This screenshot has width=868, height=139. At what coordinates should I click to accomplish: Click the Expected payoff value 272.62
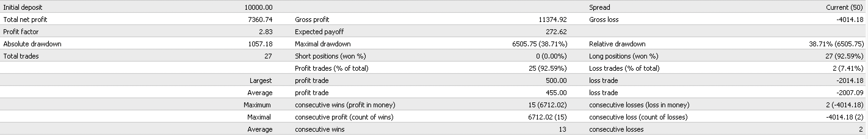click(556, 32)
